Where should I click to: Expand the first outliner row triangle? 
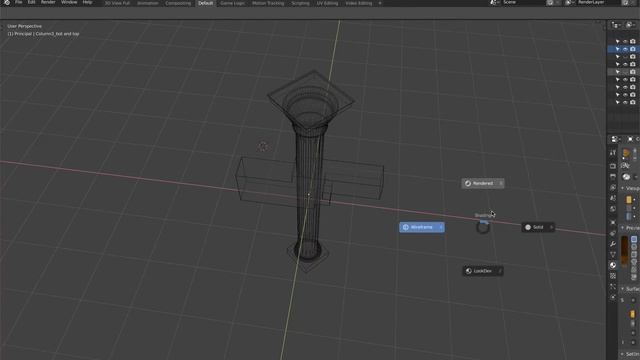point(618,41)
